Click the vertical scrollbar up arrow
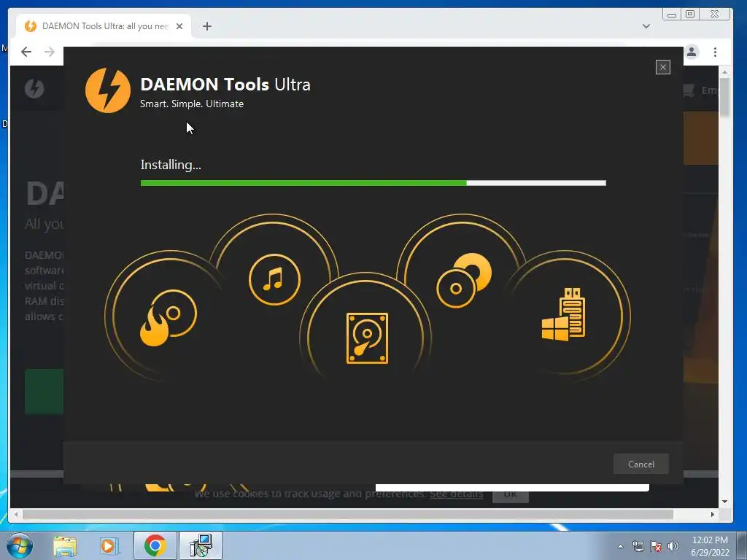 click(724, 72)
